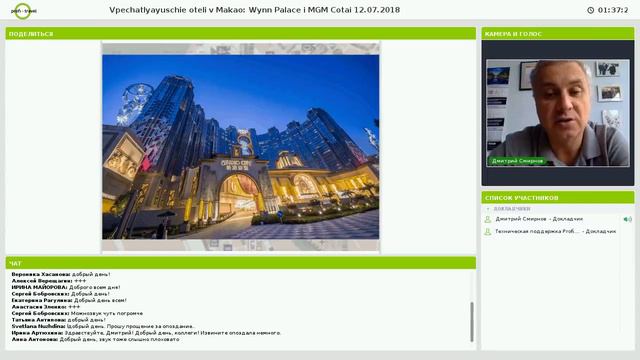Click the clock icon next to the timer
The height and width of the screenshot is (360, 640).
(x=591, y=10)
